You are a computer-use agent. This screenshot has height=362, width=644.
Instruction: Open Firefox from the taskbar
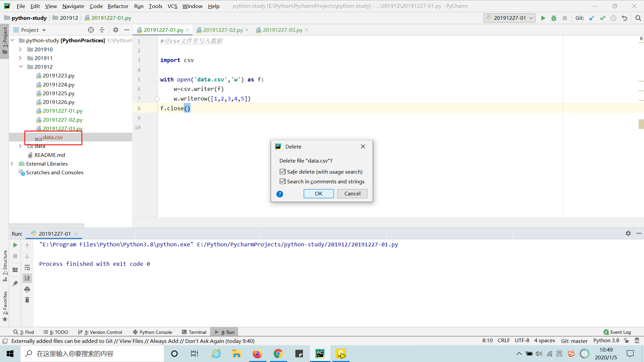coord(257,354)
